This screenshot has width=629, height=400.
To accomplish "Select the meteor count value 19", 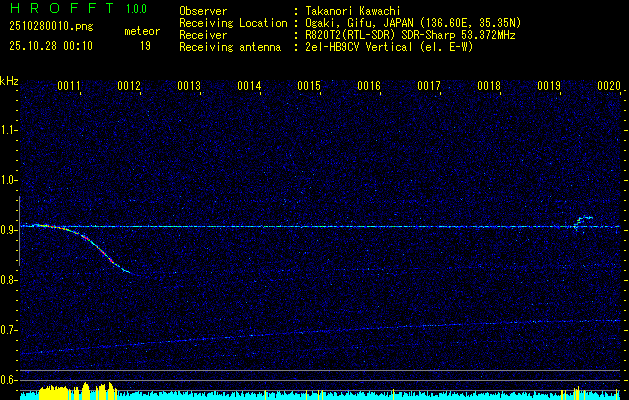I will [145, 45].
